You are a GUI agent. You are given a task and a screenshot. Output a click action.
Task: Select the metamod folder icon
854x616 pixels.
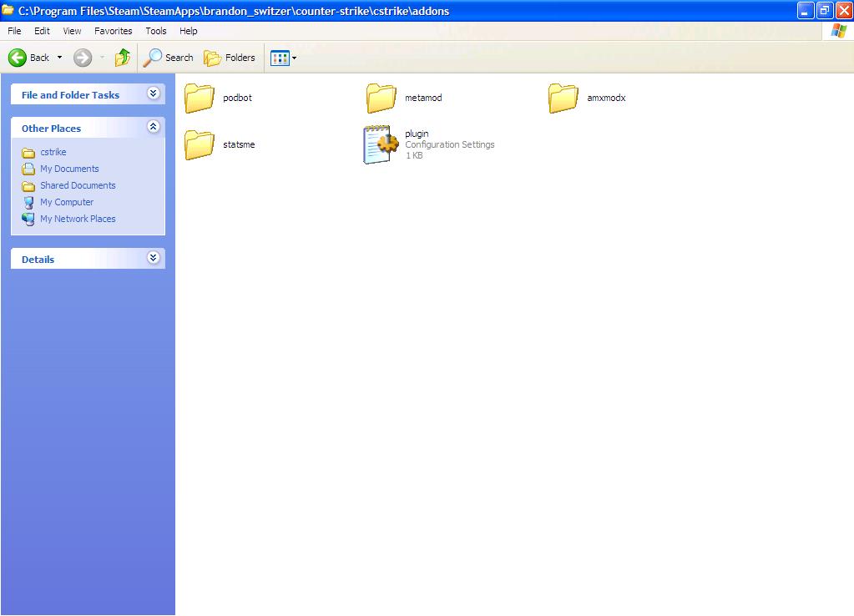coord(382,98)
